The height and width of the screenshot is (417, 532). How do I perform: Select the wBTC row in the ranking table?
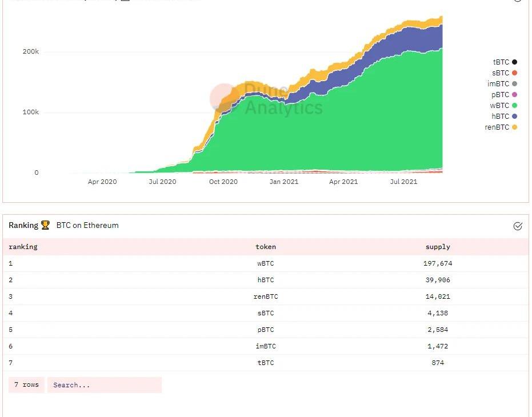pos(266,263)
